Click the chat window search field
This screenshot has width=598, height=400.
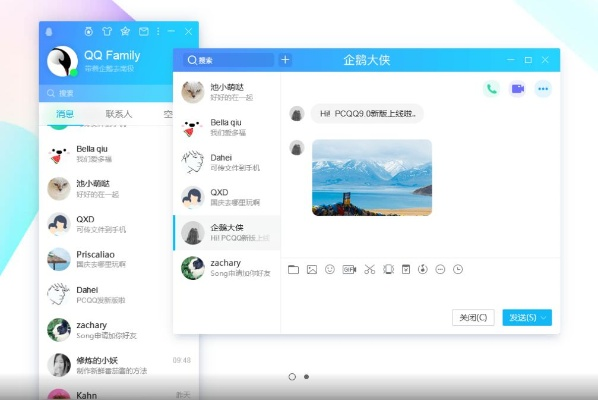tap(228, 60)
